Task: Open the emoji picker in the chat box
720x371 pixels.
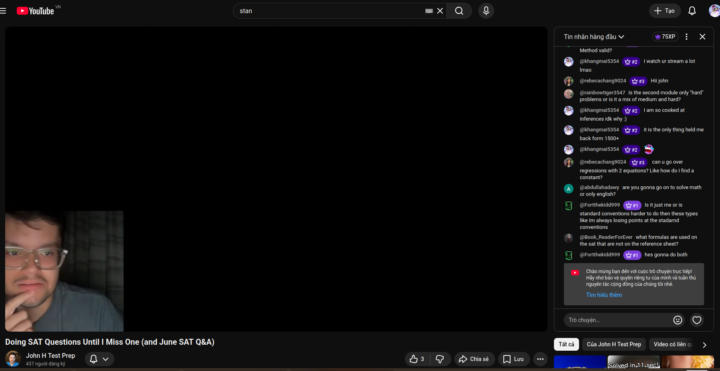Action: (678, 320)
